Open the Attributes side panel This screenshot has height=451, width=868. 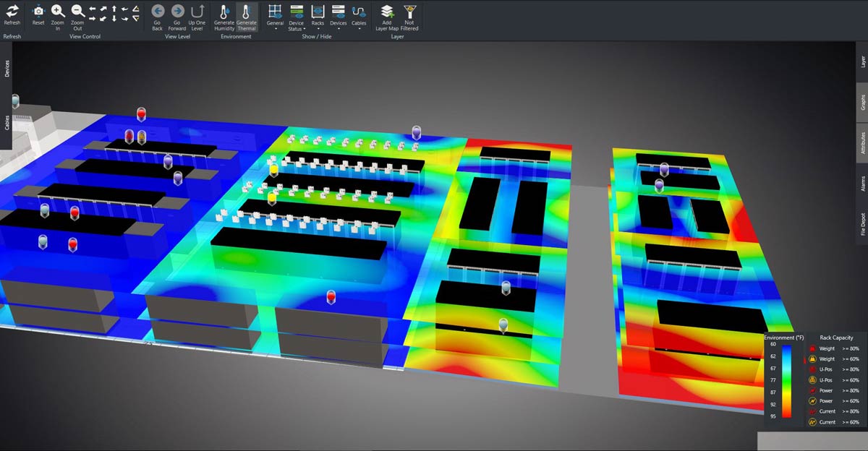[862, 142]
